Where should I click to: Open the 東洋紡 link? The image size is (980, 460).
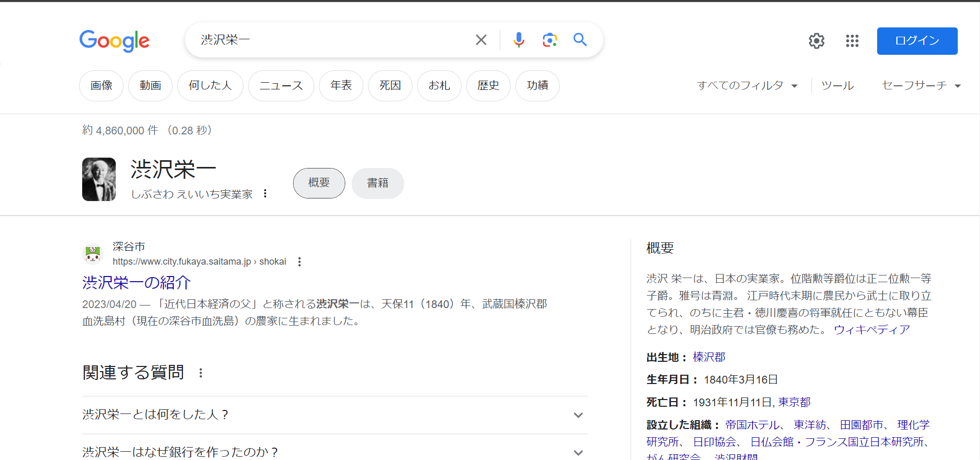pos(810,425)
